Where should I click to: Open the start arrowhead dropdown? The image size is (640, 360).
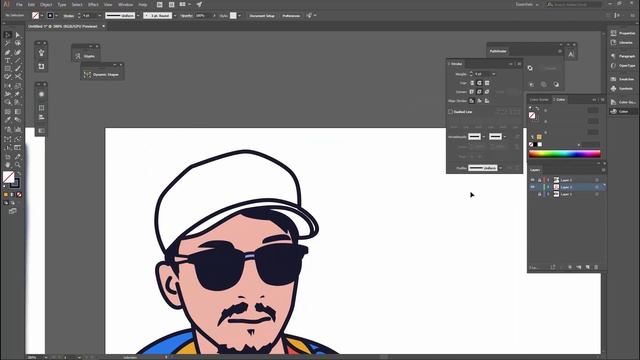click(484, 137)
